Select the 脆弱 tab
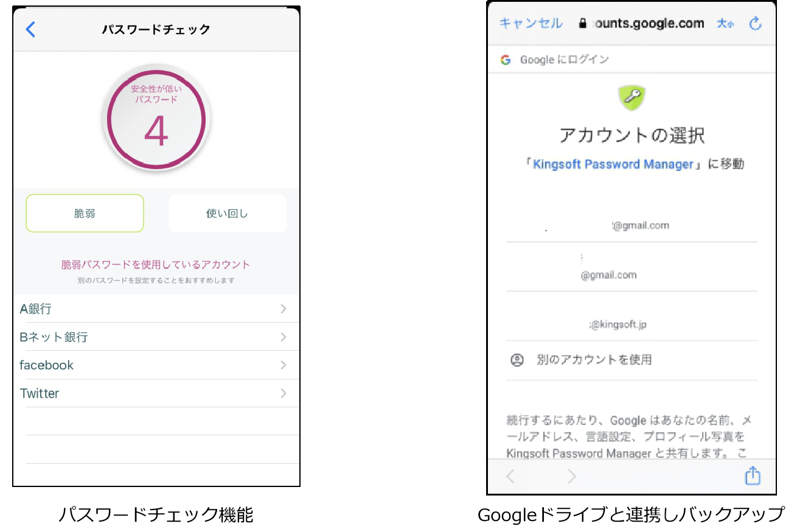 (85, 213)
